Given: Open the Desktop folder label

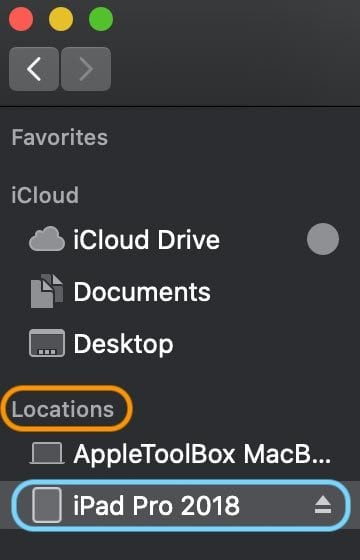Looking at the screenshot, I should coord(123,344).
